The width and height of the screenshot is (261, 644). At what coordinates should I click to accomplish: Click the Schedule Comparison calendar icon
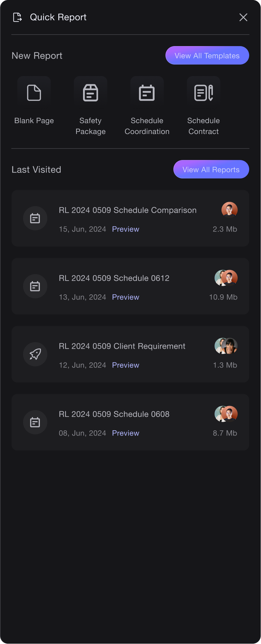click(35, 218)
